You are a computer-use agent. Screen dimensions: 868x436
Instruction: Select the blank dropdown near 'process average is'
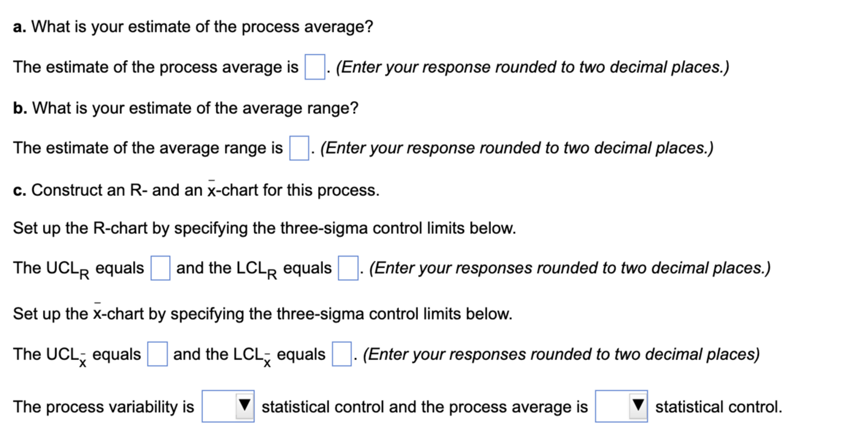[620, 406]
